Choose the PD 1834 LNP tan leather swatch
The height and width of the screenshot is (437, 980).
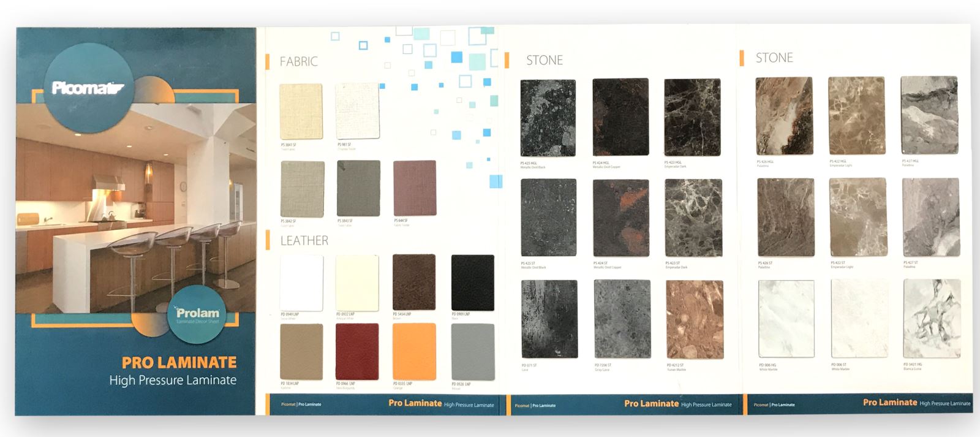[x=301, y=352]
